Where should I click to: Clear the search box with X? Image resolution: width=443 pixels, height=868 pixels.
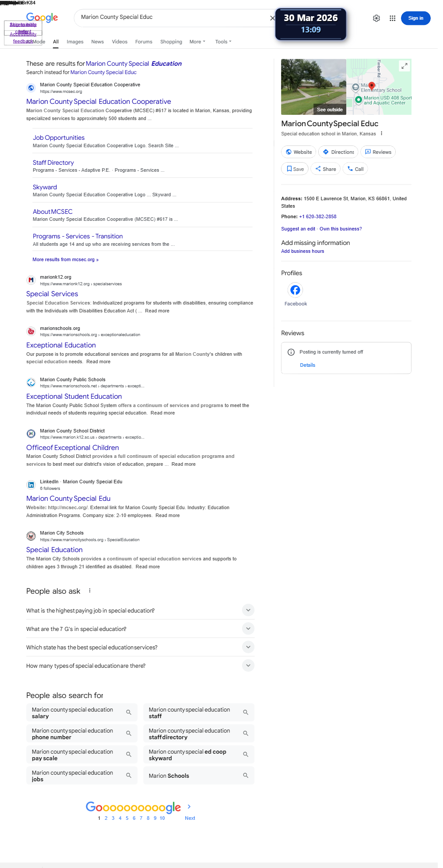point(272,18)
